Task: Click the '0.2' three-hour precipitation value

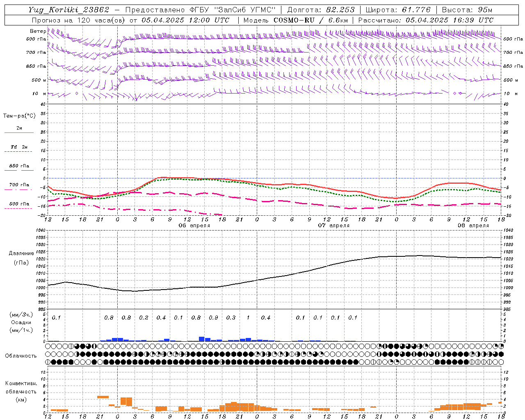Action: point(144,318)
